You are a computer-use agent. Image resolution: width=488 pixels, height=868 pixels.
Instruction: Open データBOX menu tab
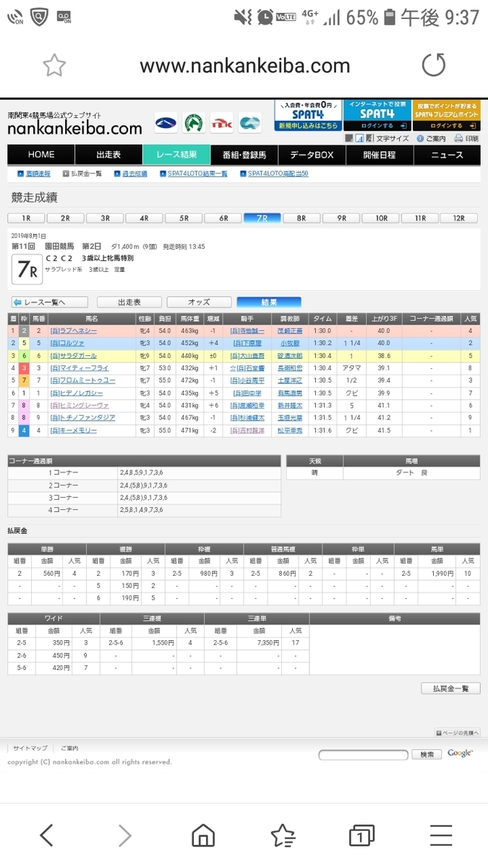point(312,155)
